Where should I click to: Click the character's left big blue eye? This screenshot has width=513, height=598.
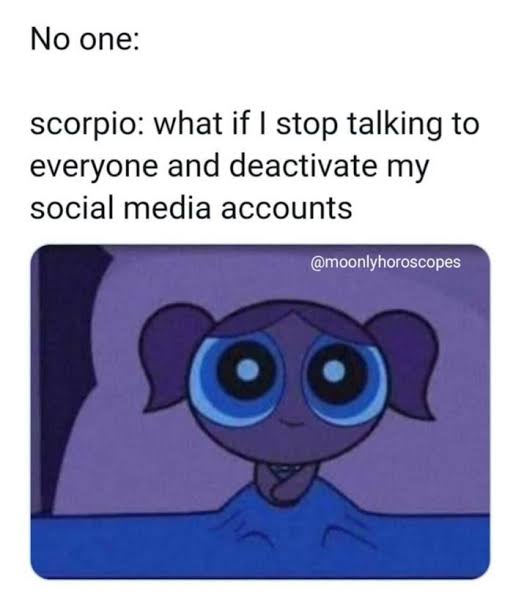coord(237,377)
